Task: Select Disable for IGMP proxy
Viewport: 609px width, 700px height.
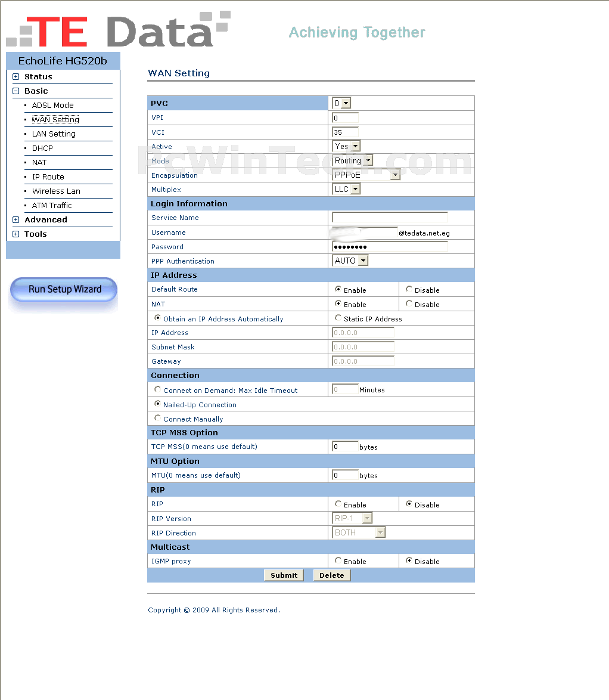Action: pyautogui.click(x=409, y=560)
